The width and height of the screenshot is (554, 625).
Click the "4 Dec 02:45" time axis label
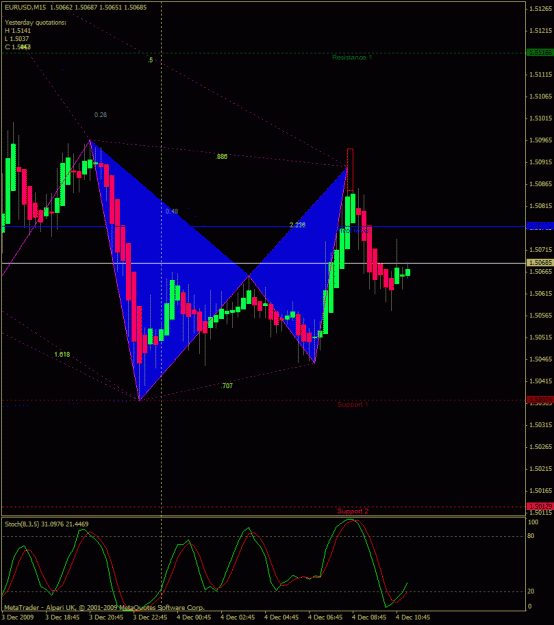(238, 617)
